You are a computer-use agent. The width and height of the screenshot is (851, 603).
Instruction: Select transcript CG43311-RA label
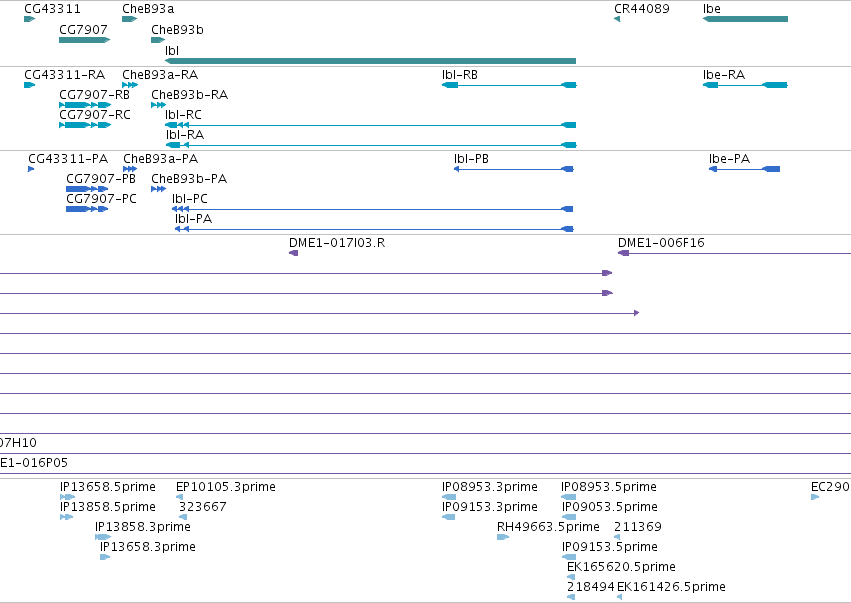point(65,75)
